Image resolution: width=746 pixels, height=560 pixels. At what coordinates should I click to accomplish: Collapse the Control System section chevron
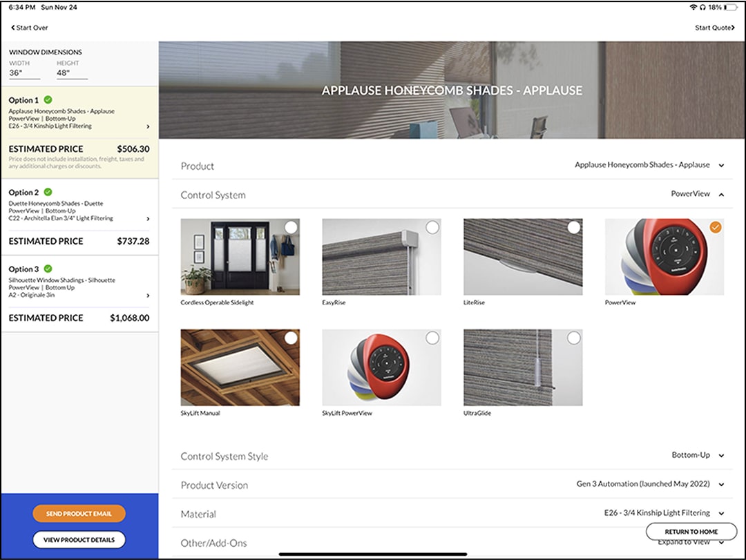point(721,195)
